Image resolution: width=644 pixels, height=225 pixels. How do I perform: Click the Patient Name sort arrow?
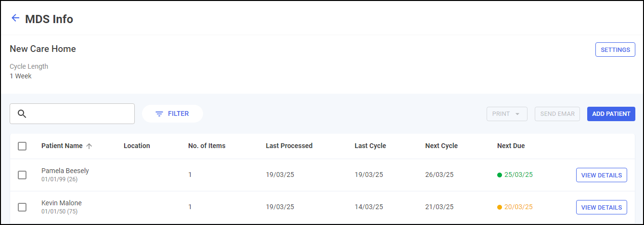(x=89, y=146)
